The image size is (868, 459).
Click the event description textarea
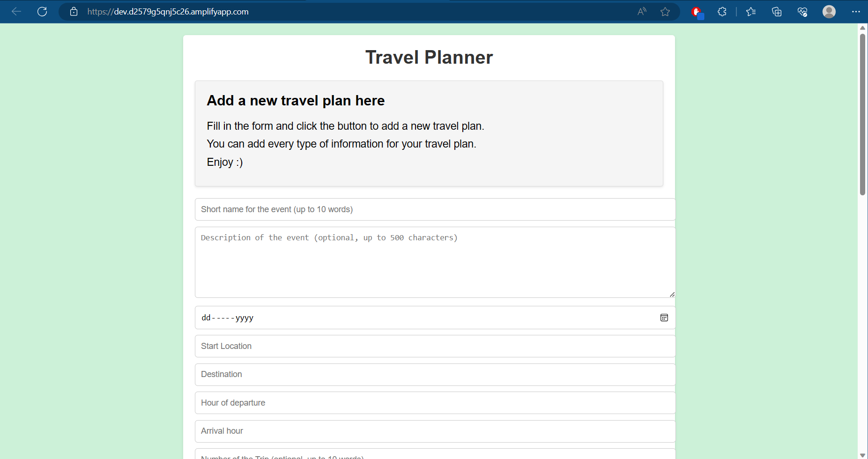click(x=435, y=262)
